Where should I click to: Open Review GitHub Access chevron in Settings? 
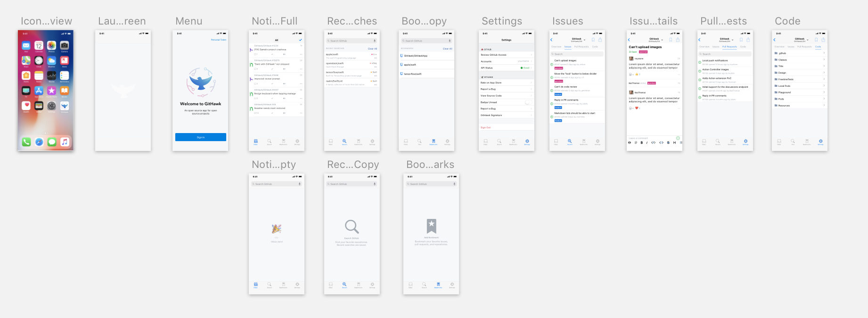point(532,55)
